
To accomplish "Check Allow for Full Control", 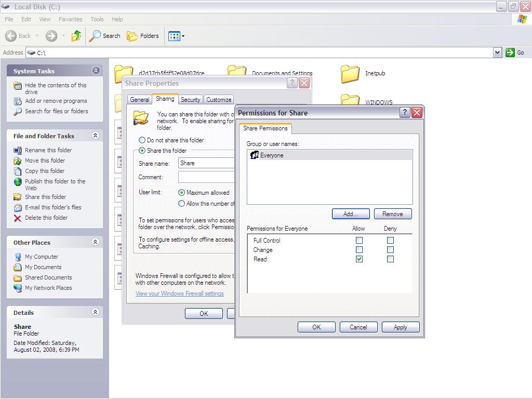I will 359,240.
